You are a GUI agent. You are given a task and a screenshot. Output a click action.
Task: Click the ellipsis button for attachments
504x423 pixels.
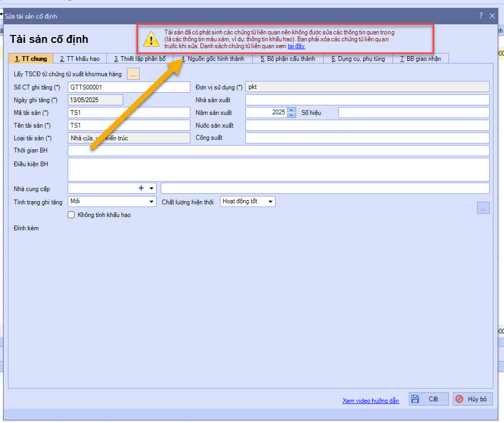point(483,208)
